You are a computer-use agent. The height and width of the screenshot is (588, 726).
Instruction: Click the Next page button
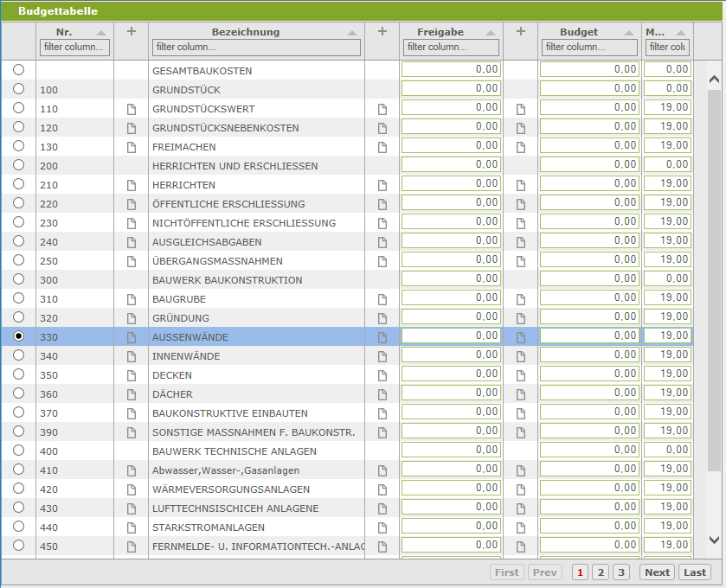click(657, 572)
